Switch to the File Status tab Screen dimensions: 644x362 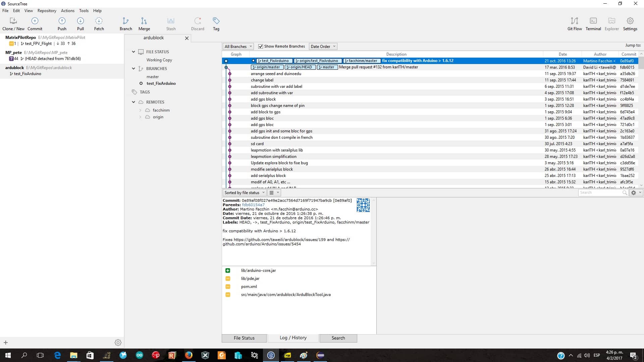pos(244,338)
